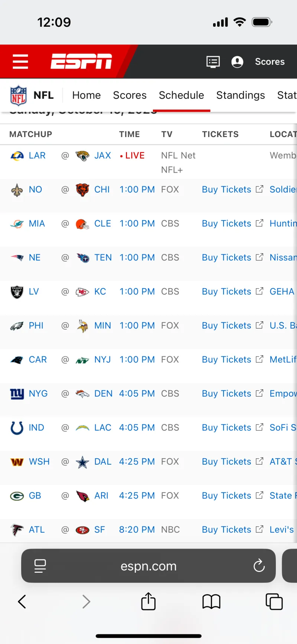This screenshot has width=297, height=644.
Task: Open page settings icon in address bar
Action: [40, 566]
